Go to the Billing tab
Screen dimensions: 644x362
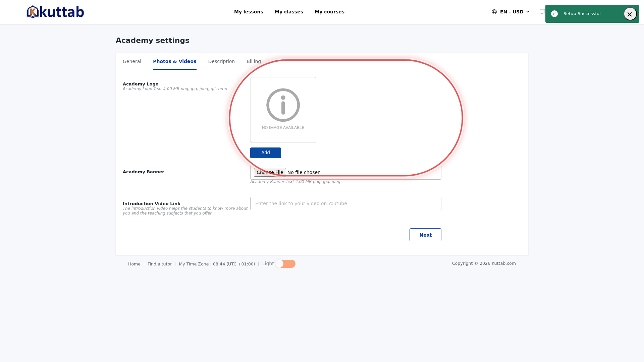coord(254,61)
